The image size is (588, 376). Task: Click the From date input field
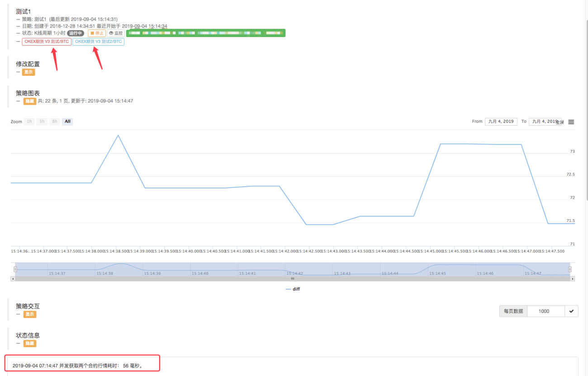point(501,122)
